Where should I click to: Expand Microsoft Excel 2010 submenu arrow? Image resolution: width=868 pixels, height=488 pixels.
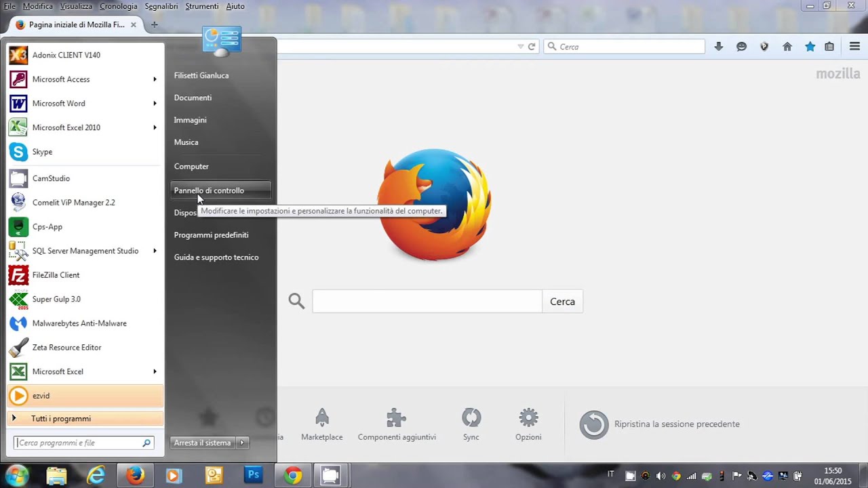[x=155, y=127]
